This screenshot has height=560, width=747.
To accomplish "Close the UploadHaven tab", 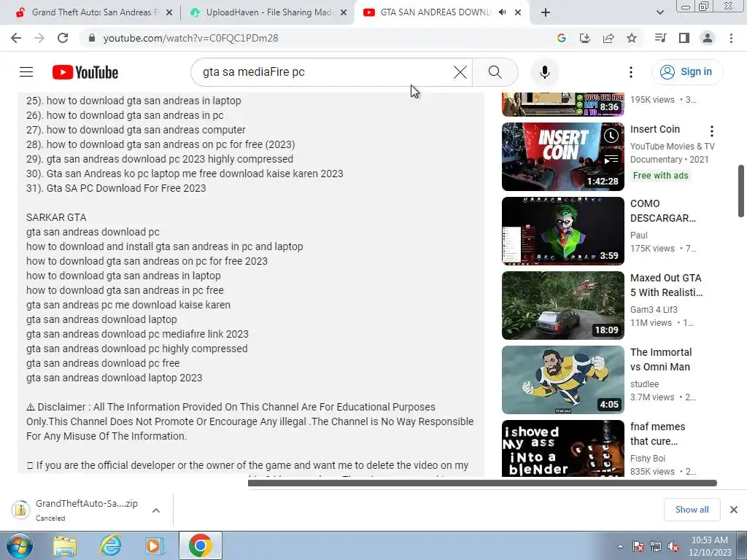I will click(x=344, y=12).
